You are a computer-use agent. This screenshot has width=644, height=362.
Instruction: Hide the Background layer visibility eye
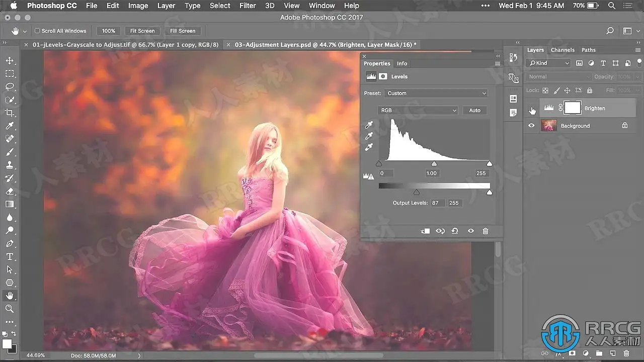[x=531, y=126]
